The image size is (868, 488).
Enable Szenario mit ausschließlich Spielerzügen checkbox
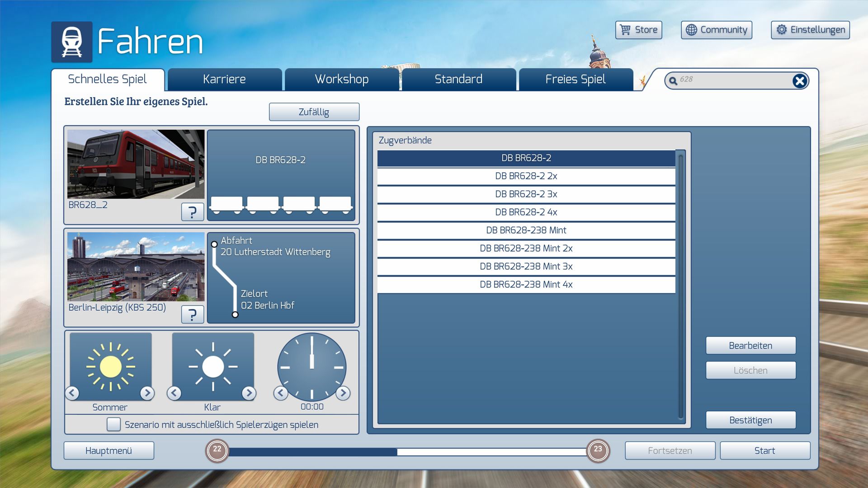click(113, 424)
